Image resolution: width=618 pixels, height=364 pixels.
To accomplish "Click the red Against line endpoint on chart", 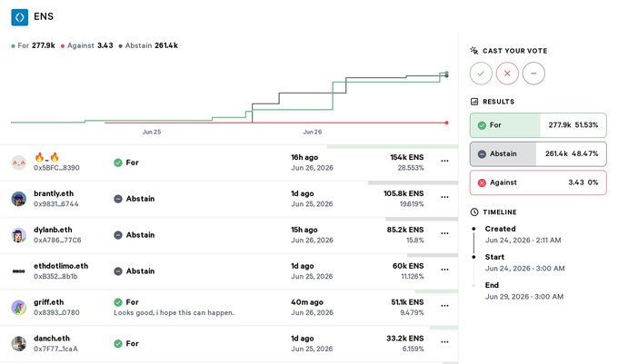I will tap(446, 123).
